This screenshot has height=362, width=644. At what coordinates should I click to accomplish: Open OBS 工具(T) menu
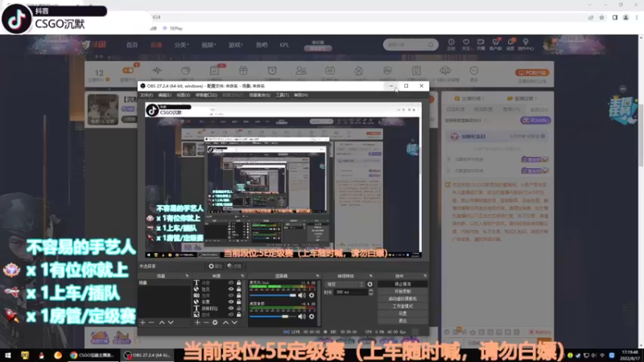[x=283, y=95]
